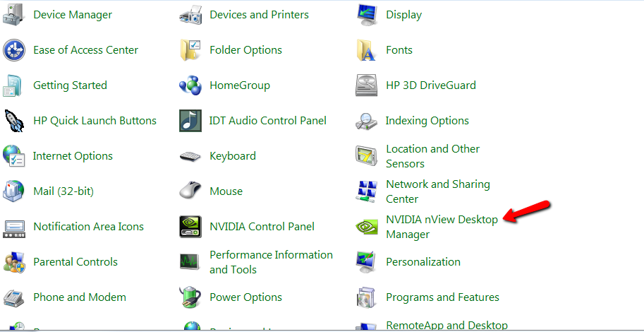
Task: Open the HomeGroup link
Action: click(x=240, y=86)
